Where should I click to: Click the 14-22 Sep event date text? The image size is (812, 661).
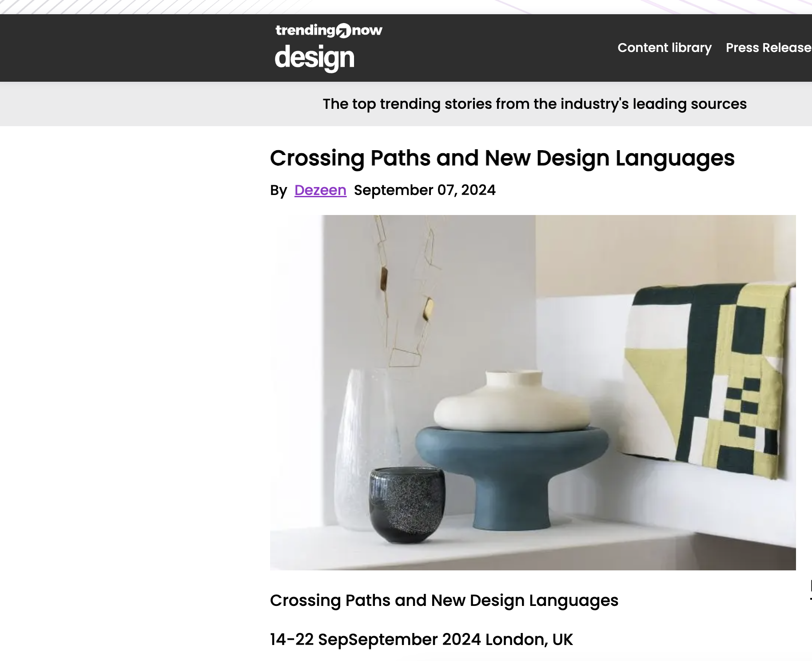click(309, 640)
